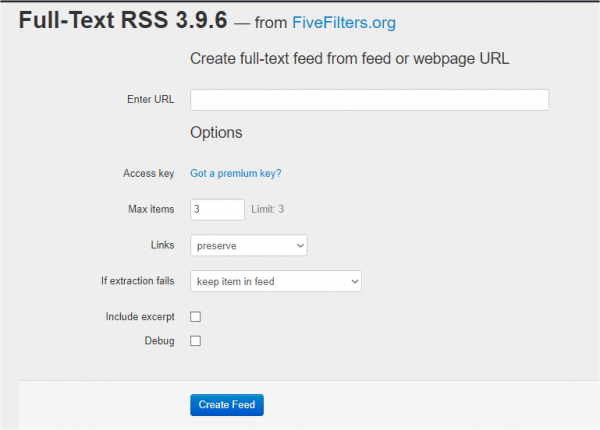600x430 pixels.
Task: Click the Enter URL text field
Action: pyautogui.click(x=369, y=100)
